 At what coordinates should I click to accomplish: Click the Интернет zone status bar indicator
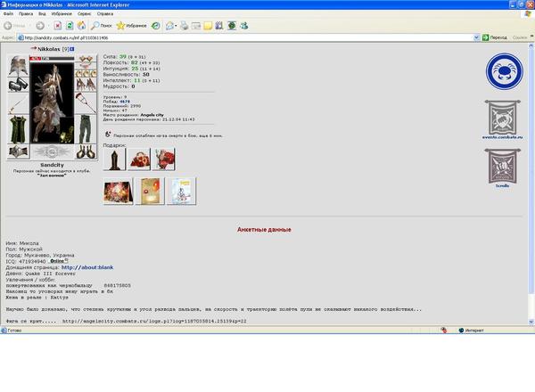pos(471,331)
